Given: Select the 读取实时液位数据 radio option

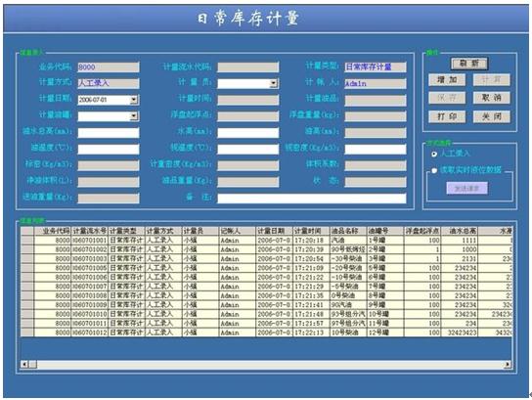Looking at the screenshot, I should tap(434, 170).
